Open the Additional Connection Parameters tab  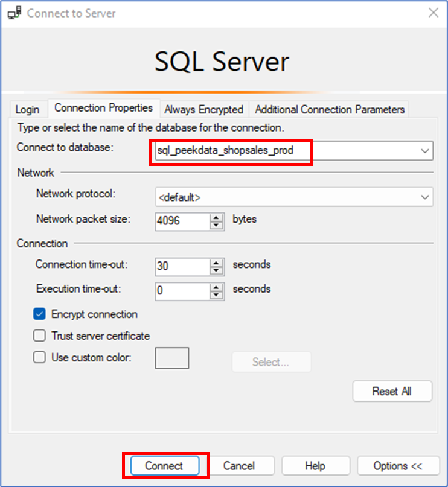[x=330, y=109]
